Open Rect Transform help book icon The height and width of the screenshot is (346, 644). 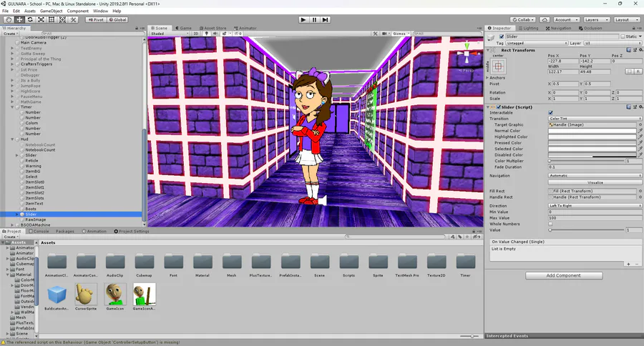click(x=628, y=50)
